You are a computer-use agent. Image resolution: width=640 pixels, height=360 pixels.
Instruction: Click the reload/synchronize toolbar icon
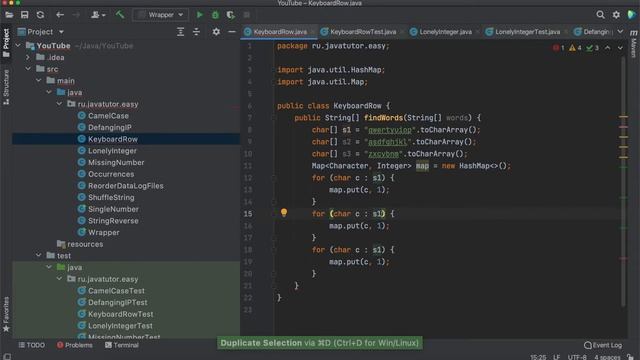click(40, 15)
